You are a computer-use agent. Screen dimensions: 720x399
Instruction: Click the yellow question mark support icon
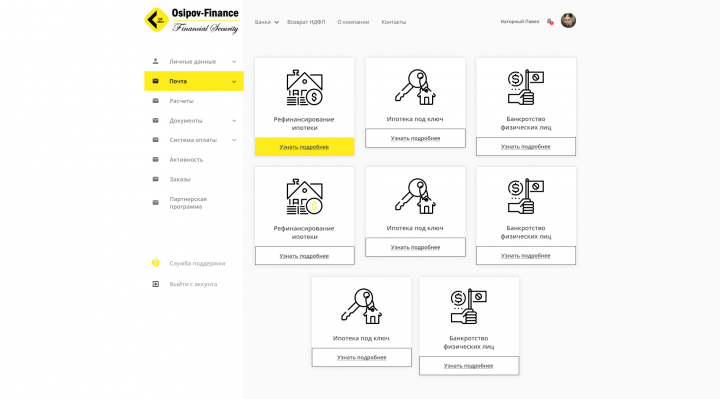[x=156, y=263]
